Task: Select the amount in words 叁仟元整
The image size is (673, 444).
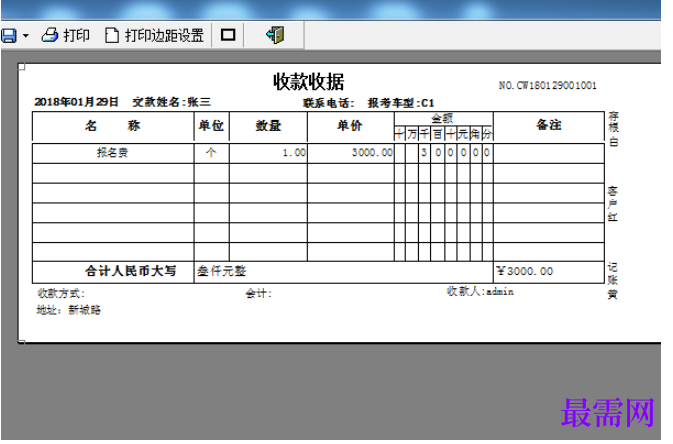Action: [221, 271]
